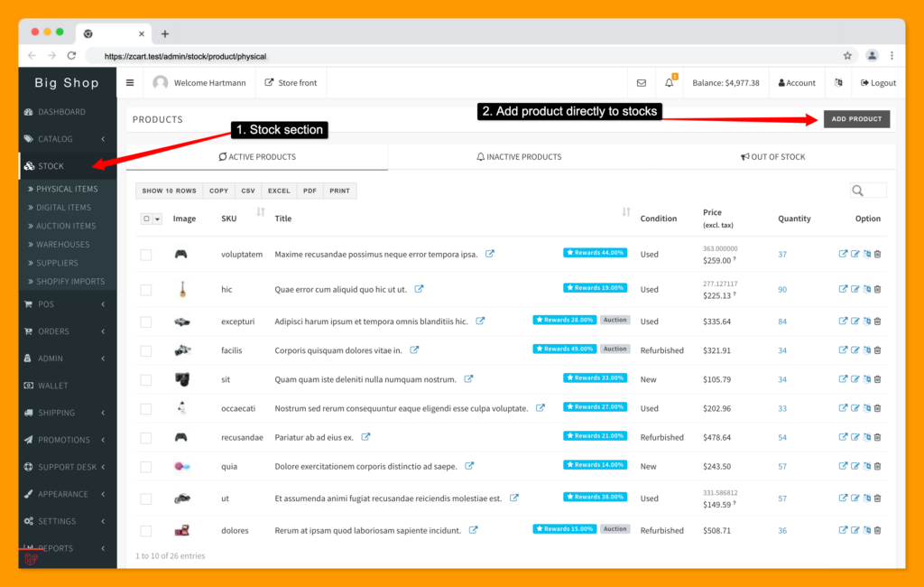
Task: Check the checkbox for the facilis product row
Action: pos(144,349)
